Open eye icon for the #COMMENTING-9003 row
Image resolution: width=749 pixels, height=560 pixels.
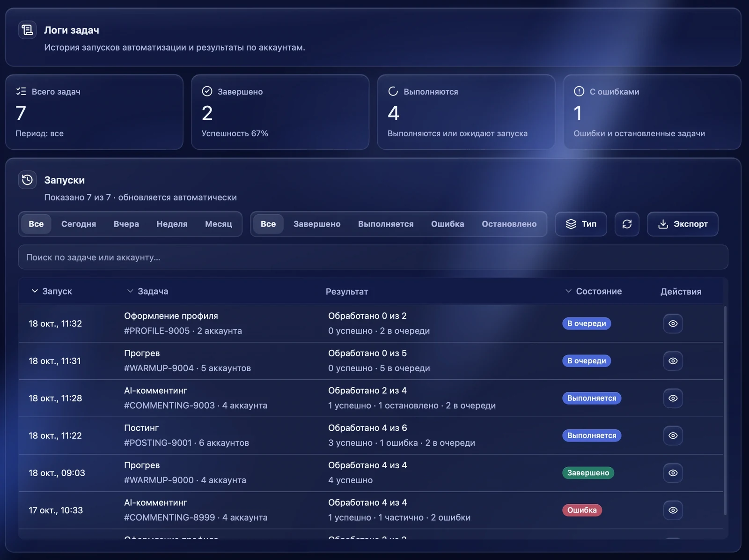[x=673, y=398]
